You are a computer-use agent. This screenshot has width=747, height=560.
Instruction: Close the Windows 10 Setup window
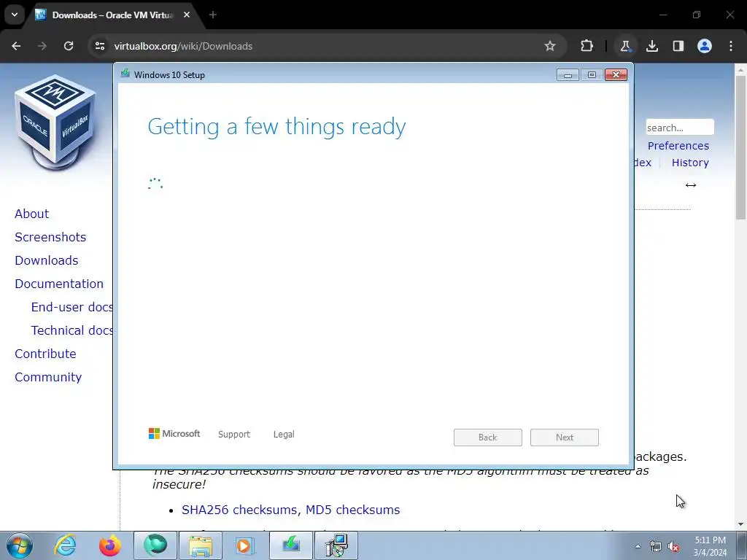pos(616,75)
